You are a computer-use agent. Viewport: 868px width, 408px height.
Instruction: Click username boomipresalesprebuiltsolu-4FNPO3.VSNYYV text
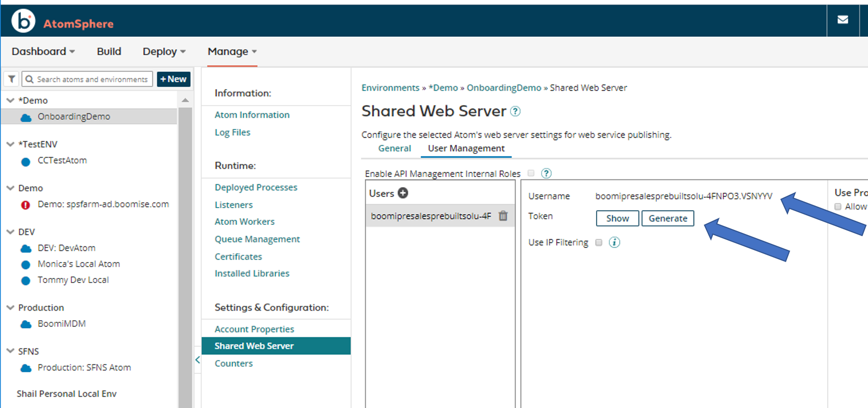tap(684, 196)
